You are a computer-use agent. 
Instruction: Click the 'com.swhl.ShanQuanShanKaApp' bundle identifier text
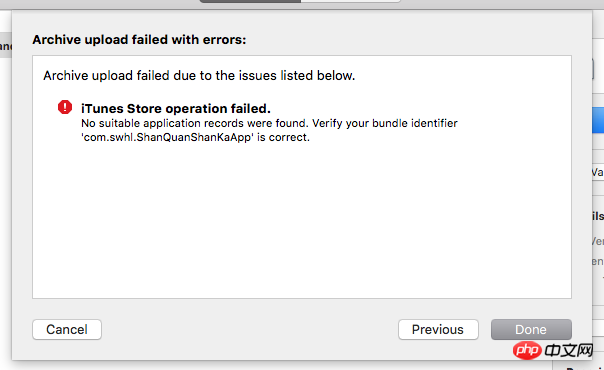[168, 137]
